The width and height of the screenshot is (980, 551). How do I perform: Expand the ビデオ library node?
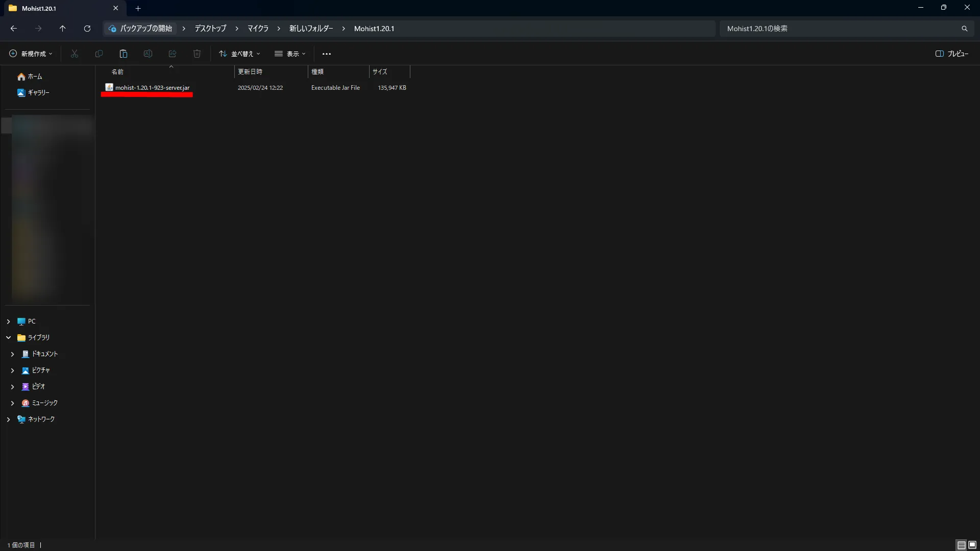12,387
